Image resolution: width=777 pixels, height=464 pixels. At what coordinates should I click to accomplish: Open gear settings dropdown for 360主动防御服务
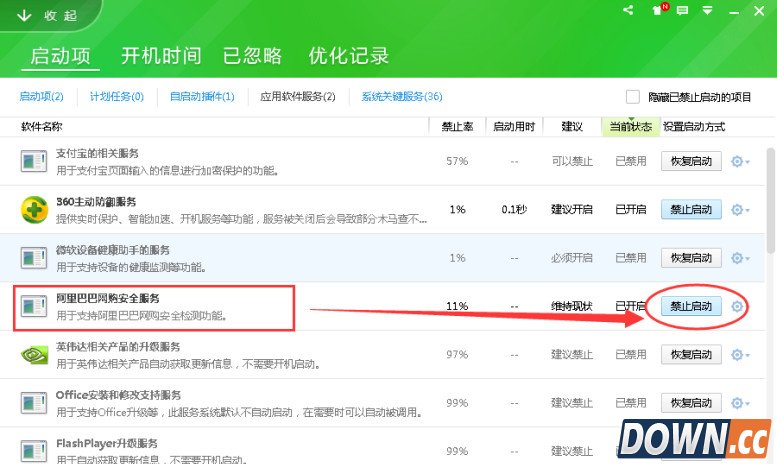[x=740, y=210]
